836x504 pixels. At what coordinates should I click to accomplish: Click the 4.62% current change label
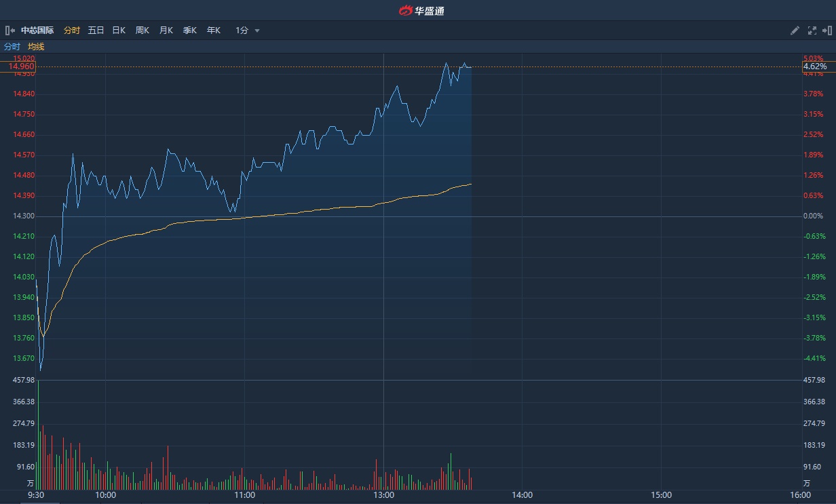point(814,66)
